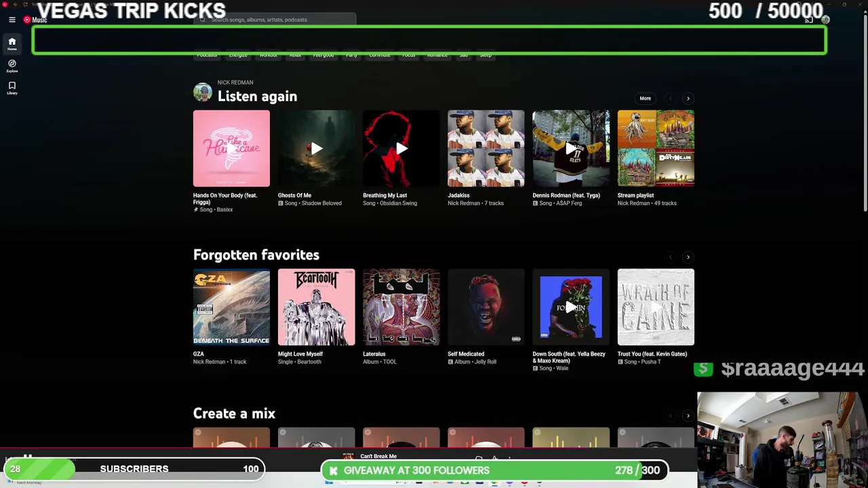Open artist TOOL link
Image resolution: width=868 pixels, height=488 pixels.
pyautogui.click(x=389, y=362)
